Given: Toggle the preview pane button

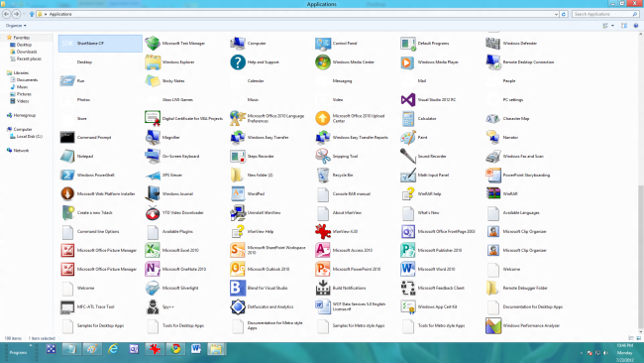Looking at the screenshot, I should coord(624,26).
